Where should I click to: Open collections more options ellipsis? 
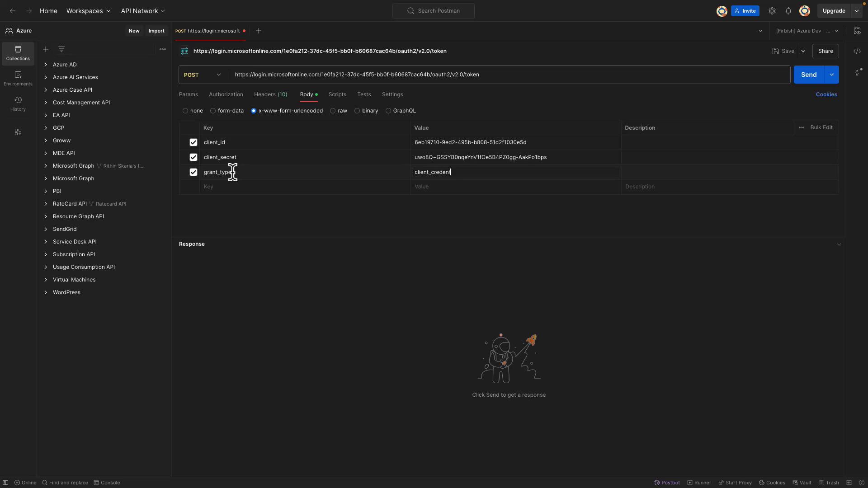click(162, 49)
